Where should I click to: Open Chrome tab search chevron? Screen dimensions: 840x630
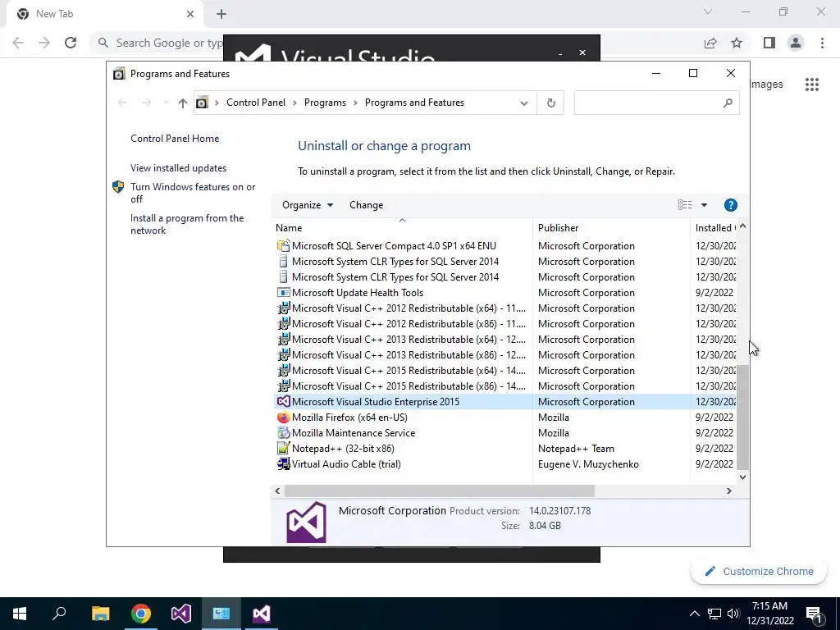[x=708, y=11]
